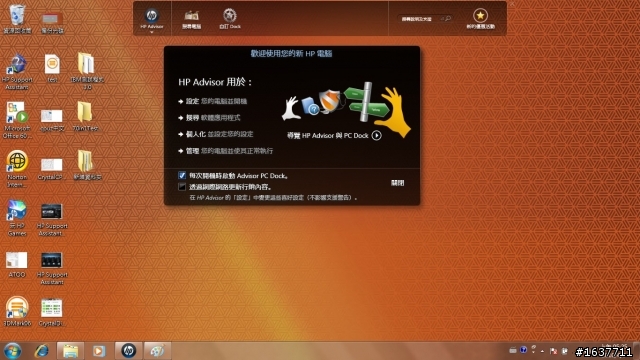Click the magnifier search icon in the dock
640x360 pixels.
click(x=447, y=18)
